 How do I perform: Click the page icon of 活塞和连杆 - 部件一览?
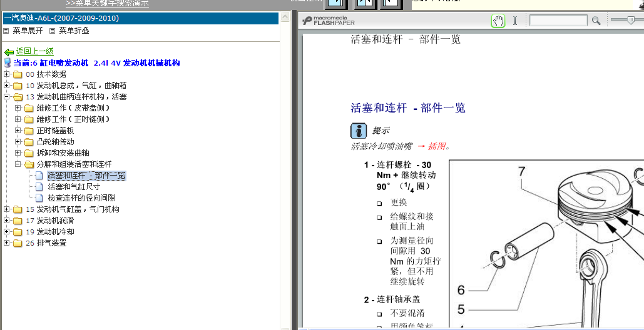coord(39,176)
